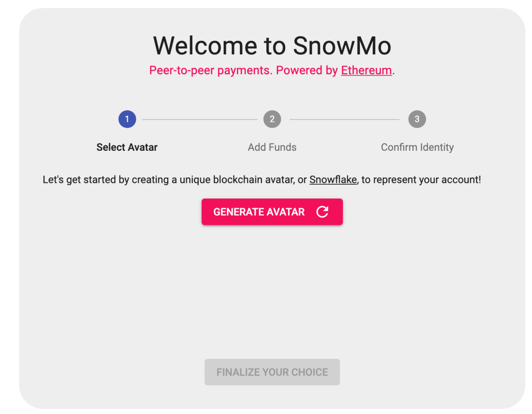Image resolution: width=532 pixels, height=414 pixels.
Task: Go to the Confirm Identity step label
Action: [417, 147]
